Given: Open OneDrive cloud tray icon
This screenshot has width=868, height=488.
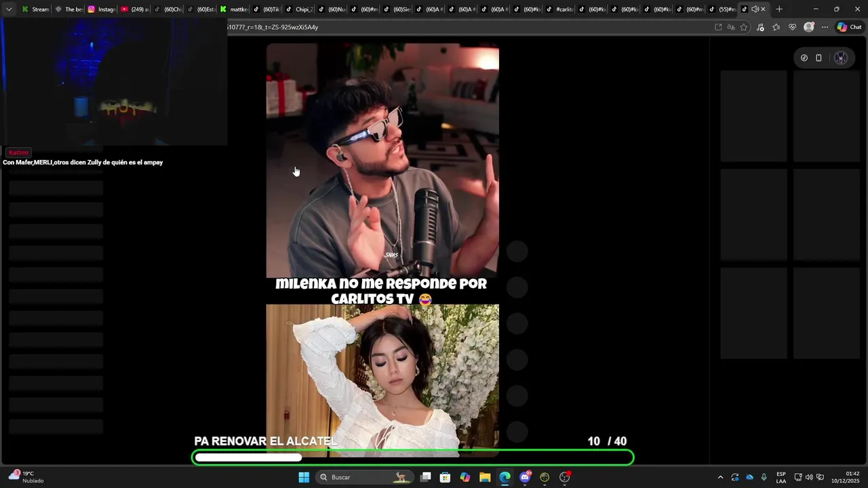Looking at the screenshot, I should [x=749, y=477].
